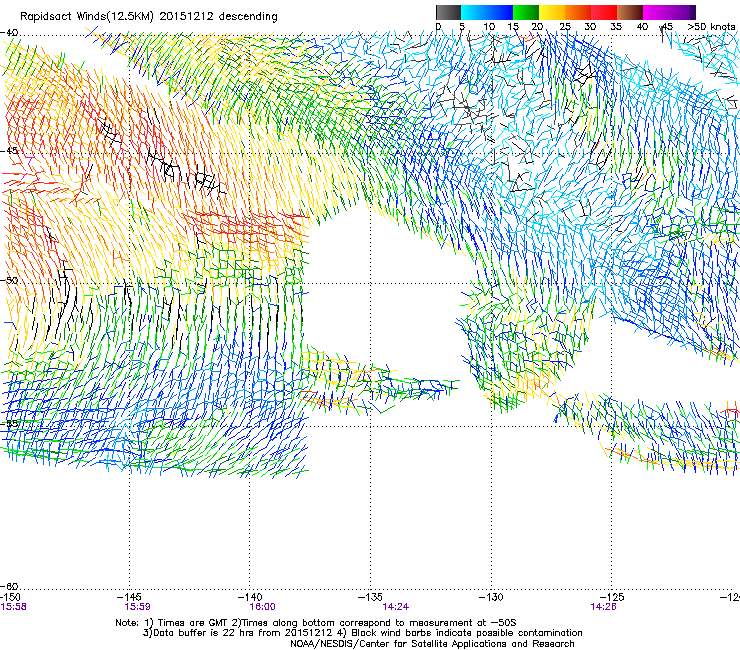Click the '15' legend scale label
740x650 pixels.
coord(513,26)
